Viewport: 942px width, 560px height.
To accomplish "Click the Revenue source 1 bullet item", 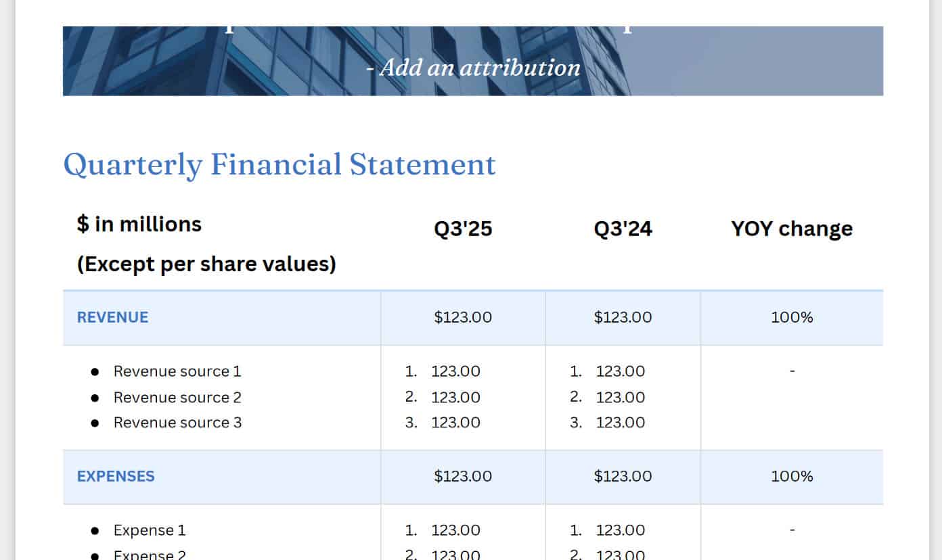I will coord(177,371).
